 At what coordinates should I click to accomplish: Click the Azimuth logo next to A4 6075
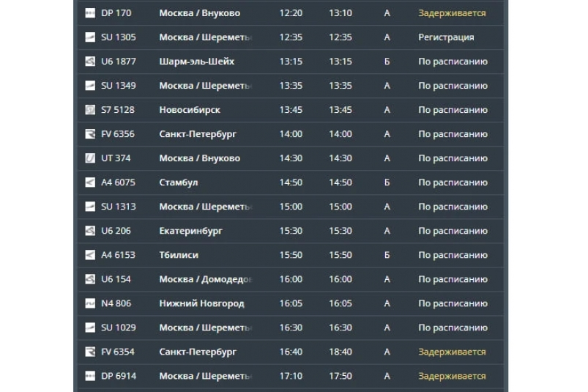point(90,182)
